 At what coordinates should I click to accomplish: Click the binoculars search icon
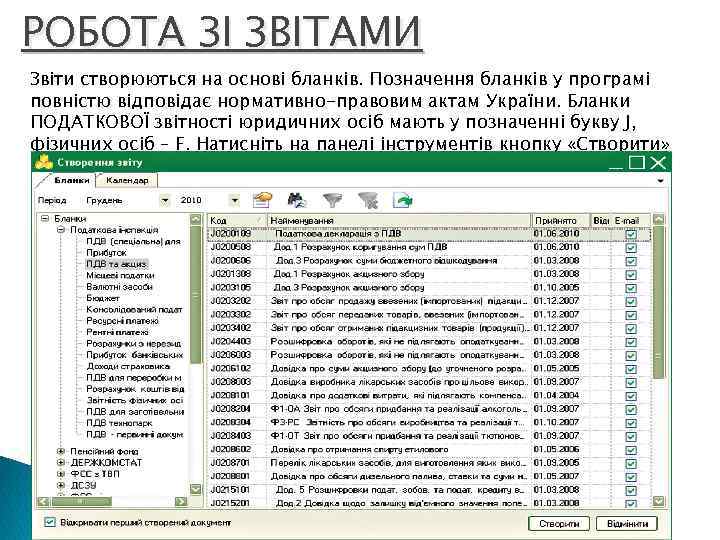(297, 200)
